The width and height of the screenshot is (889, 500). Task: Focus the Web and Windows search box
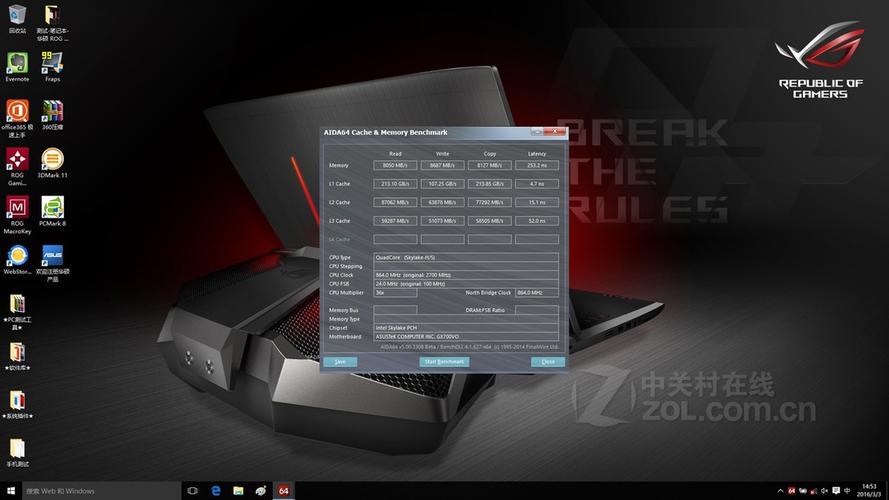click(x=101, y=491)
